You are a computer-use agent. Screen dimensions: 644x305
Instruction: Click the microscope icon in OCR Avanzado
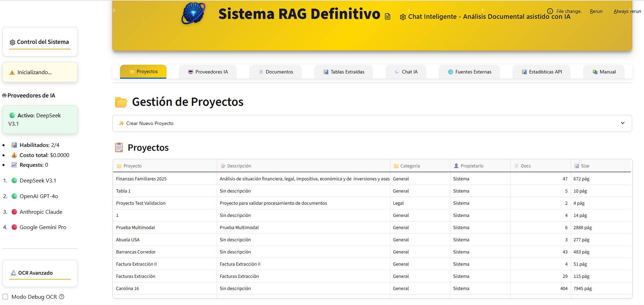[13, 273]
